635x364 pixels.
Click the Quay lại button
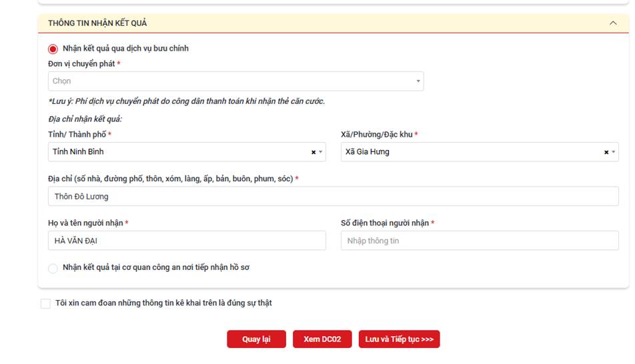pyautogui.click(x=256, y=339)
